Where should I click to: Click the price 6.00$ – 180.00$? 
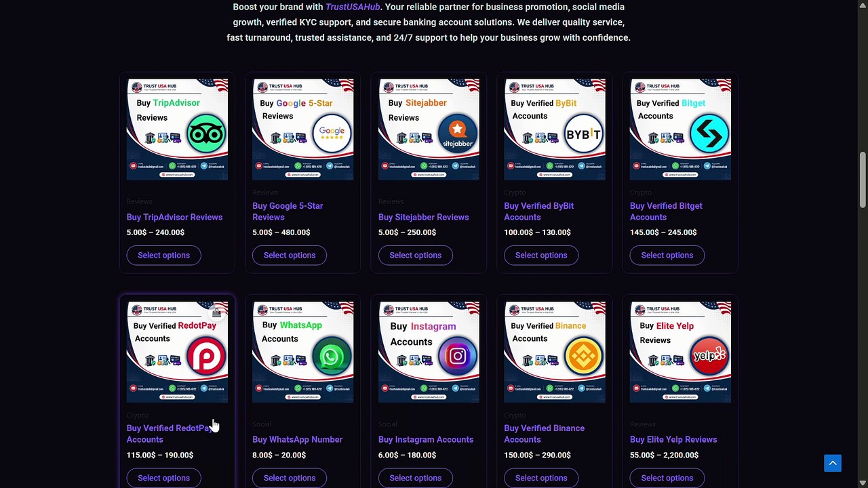coord(407,455)
